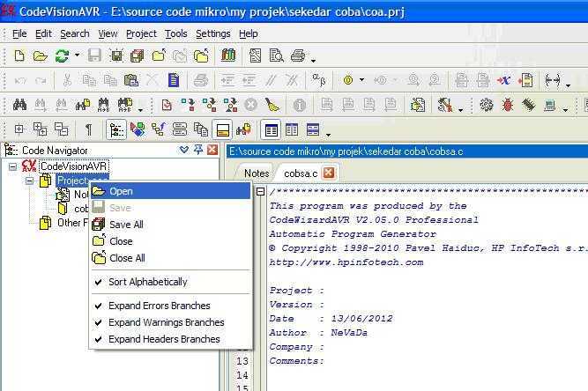Switch to the cobsa.c tab

pos(301,173)
